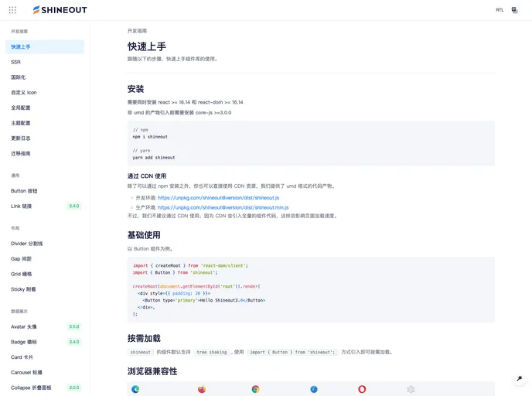This screenshot has height=396, width=532.
Task: Open the shineout.js development CDN link
Action: click(219, 198)
